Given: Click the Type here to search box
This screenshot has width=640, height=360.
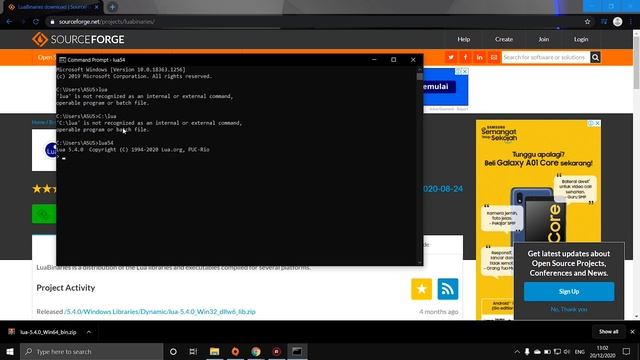Looking at the screenshot, I should [91, 351].
